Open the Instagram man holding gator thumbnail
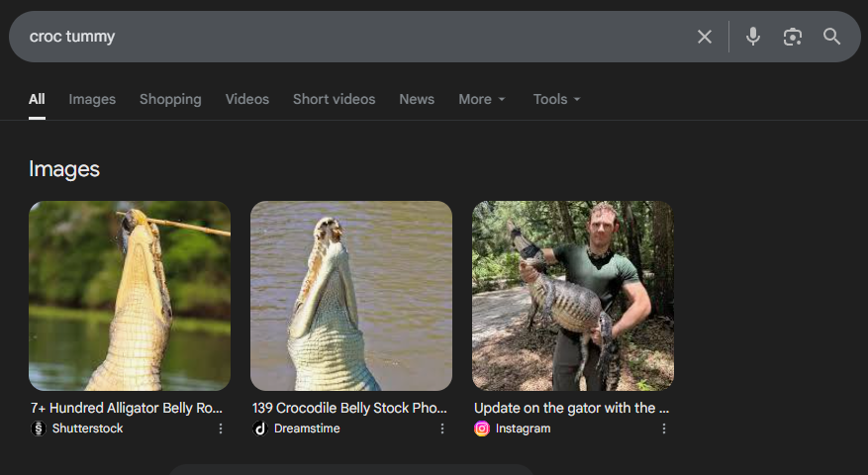This screenshot has height=475, width=868. pos(573,296)
